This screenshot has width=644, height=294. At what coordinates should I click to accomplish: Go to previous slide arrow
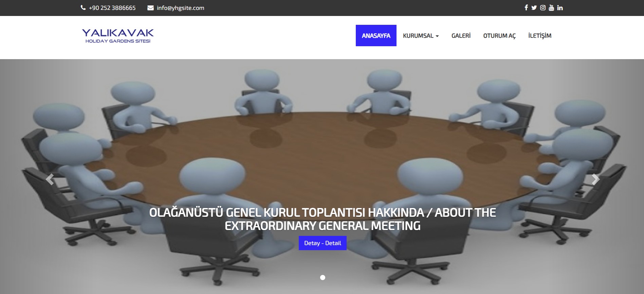50,179
